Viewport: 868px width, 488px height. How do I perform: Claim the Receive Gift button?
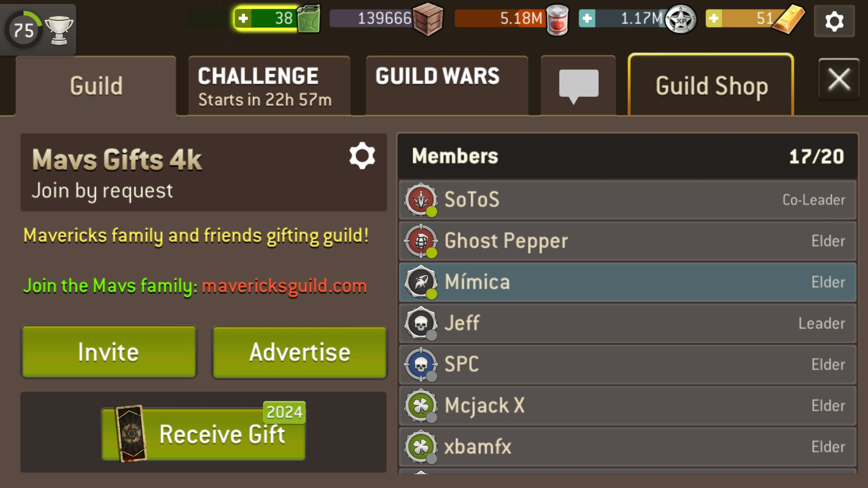click(203, 434)
